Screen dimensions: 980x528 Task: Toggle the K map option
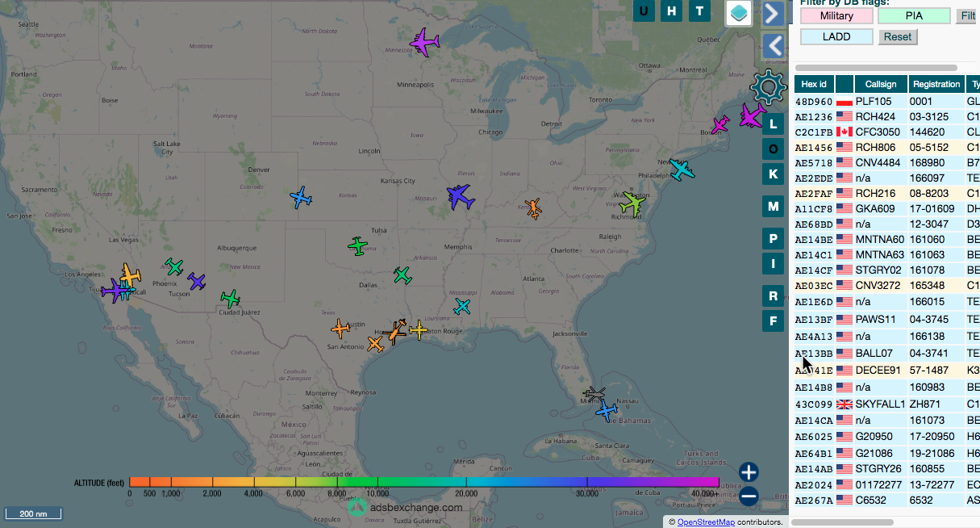click(x=773, y=174)
